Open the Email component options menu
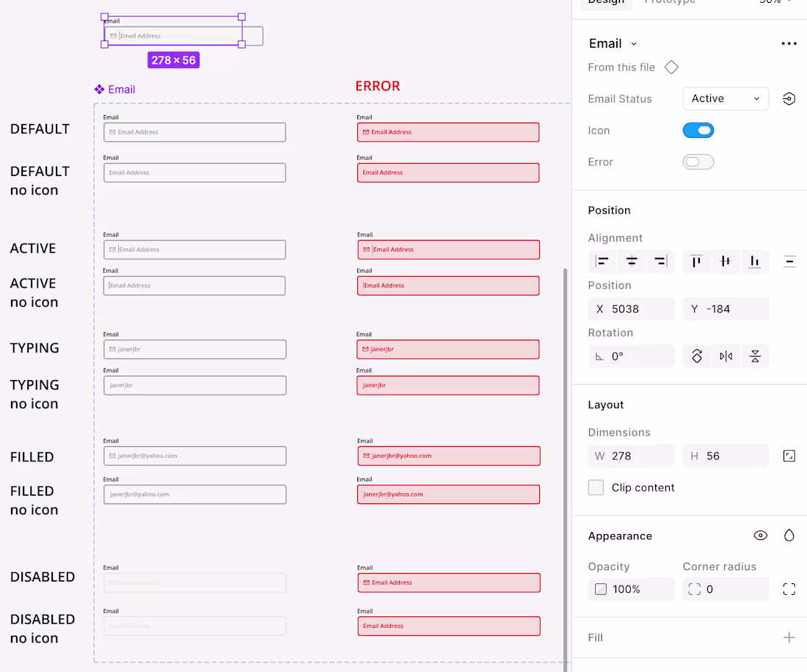807x672 pixels. (789, 44)
